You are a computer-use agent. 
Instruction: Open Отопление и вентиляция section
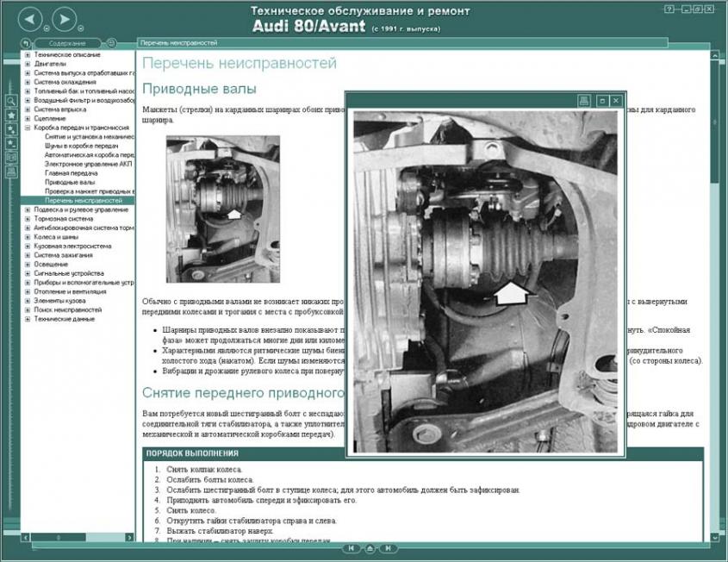click(70, 291)
